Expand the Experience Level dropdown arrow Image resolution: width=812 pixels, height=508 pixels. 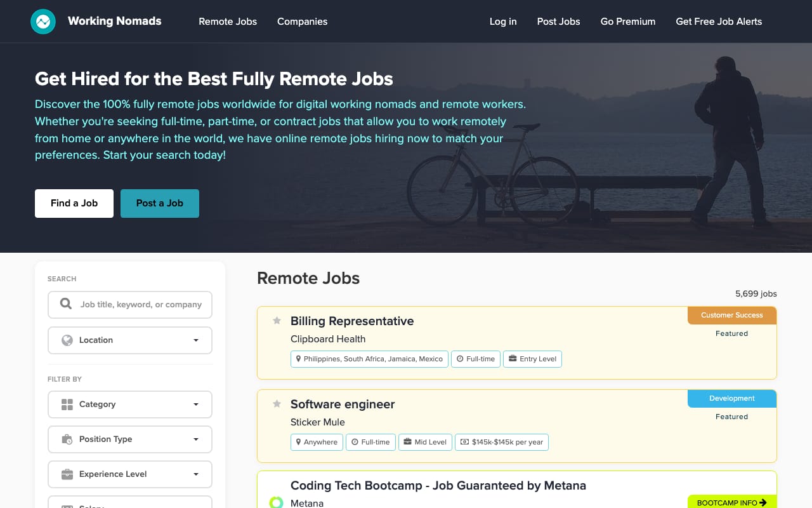point(195,474)
